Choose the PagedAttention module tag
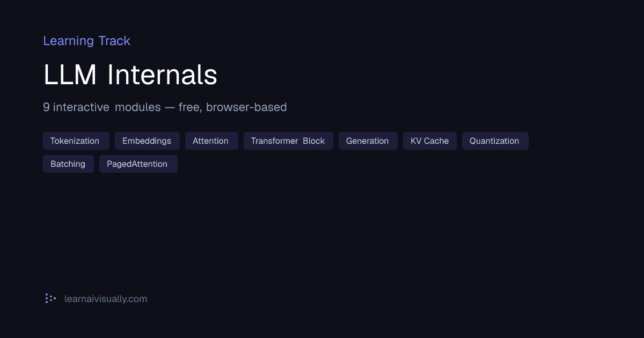 pos(138,164)
